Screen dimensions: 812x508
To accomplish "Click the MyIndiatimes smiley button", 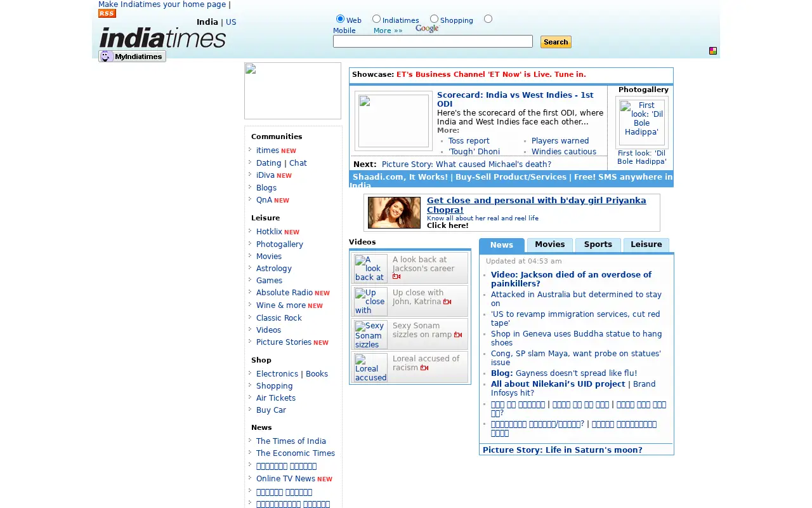I will (x=132, y=57).
